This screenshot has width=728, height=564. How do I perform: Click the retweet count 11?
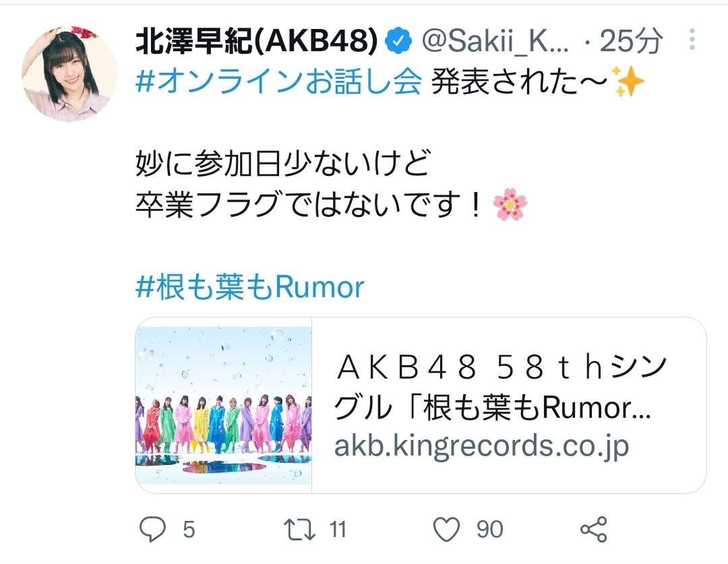coord(338,530)
